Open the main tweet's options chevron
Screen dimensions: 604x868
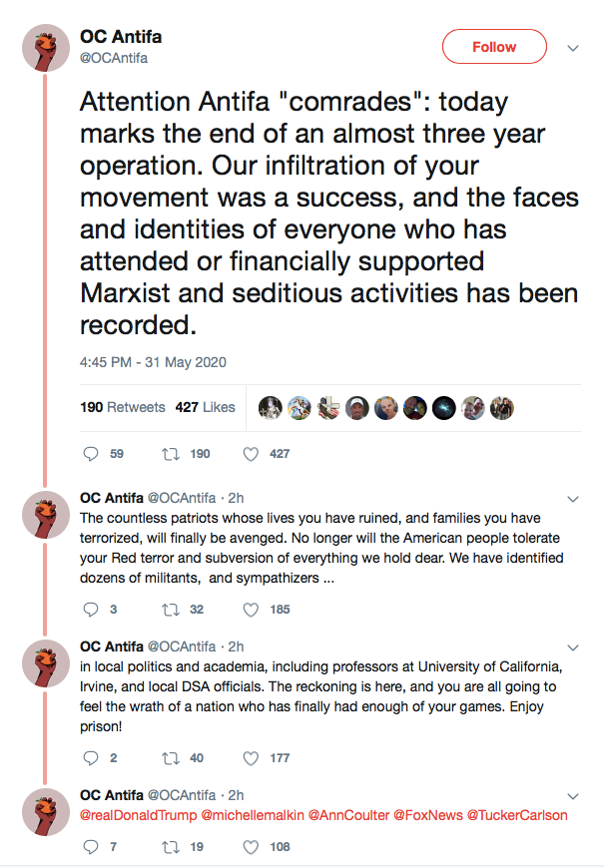coord(573,48)
